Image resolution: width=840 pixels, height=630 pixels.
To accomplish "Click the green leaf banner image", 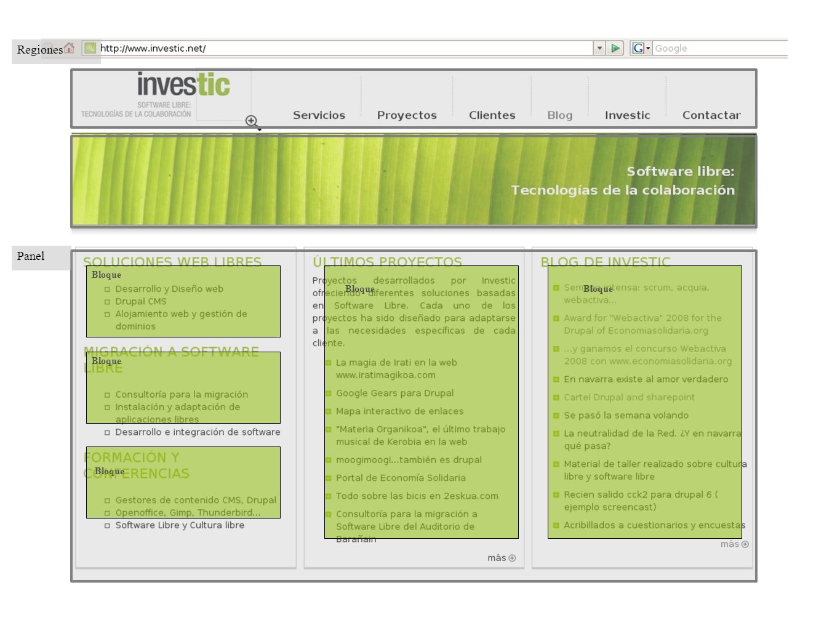I will (414, 180).
